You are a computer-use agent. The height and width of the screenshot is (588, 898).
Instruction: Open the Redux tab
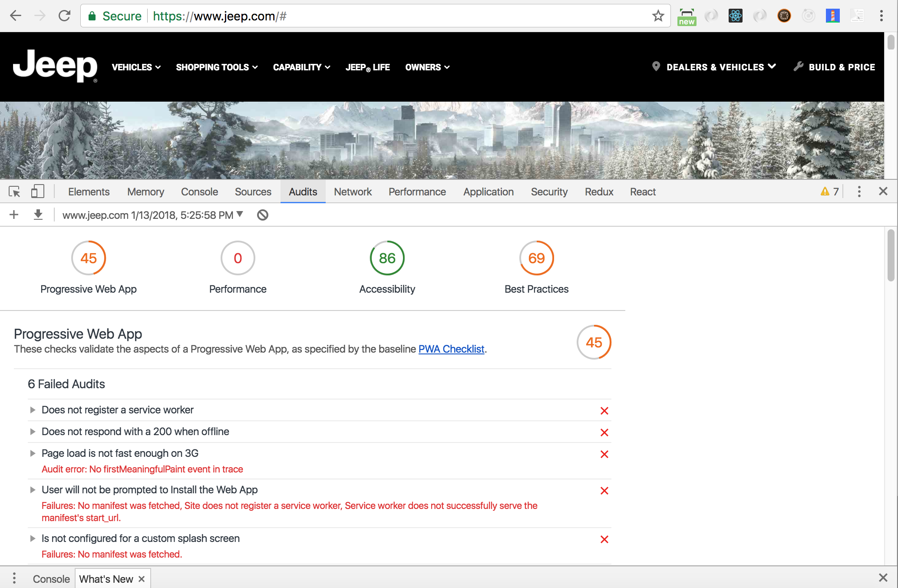pyautogui.click(x=599, y=192)
